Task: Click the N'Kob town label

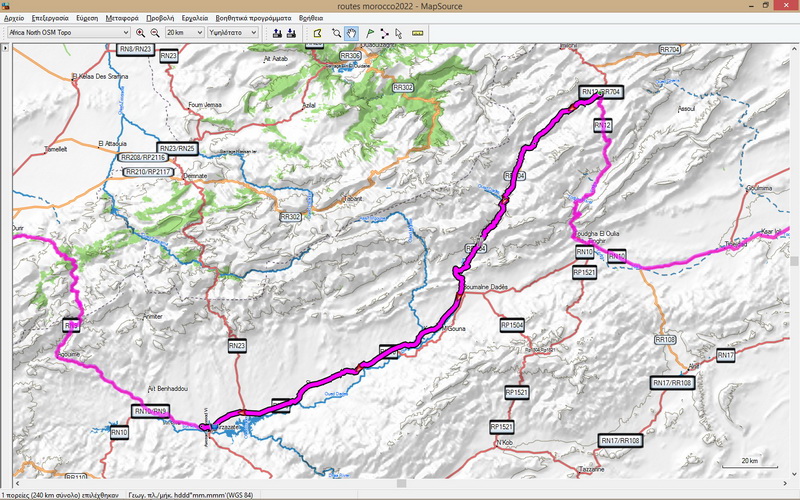Action: (504, 443)
